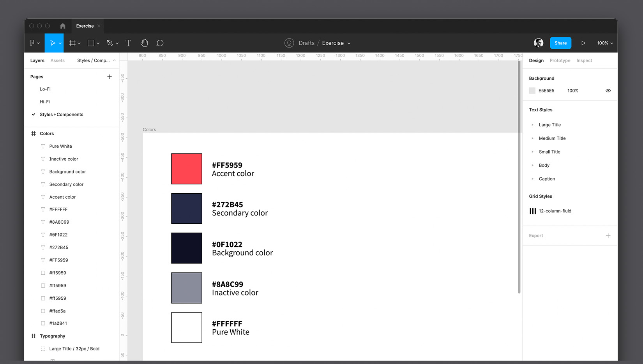Open the zoom level dropdown
643x364 pixels.
pos(604,43)
